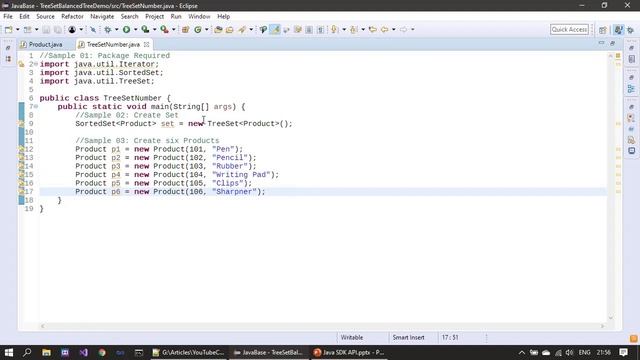
Task: Switch to the Java perspective icon
Action: tap(618, 30)
